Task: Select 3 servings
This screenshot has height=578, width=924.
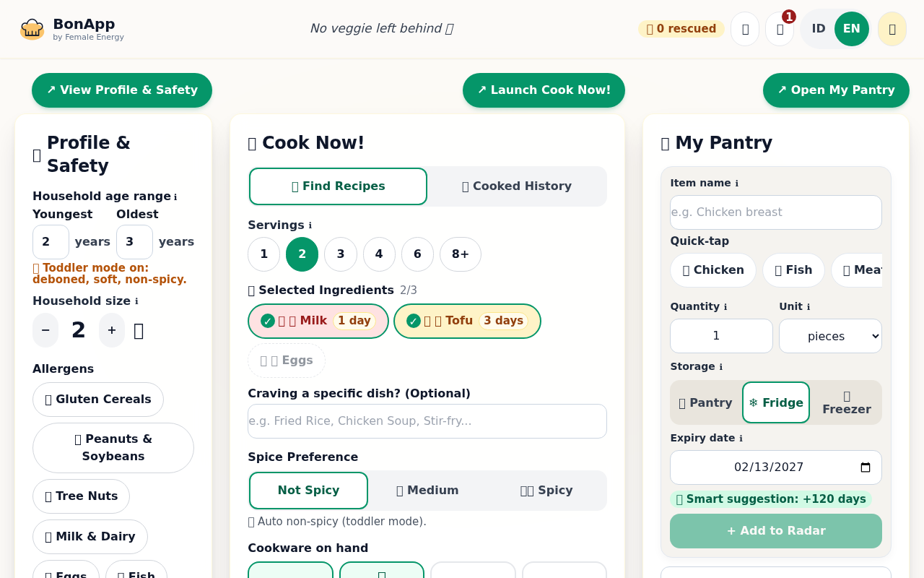Action: 341,254
